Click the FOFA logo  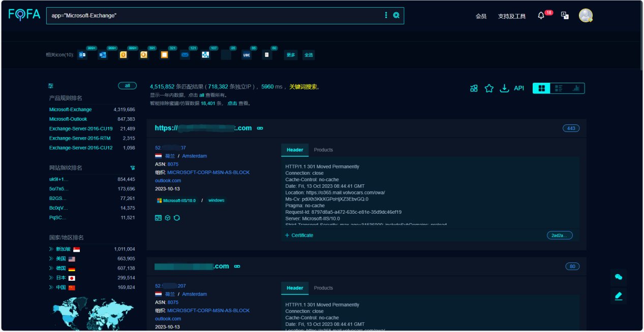coord(24,15)
